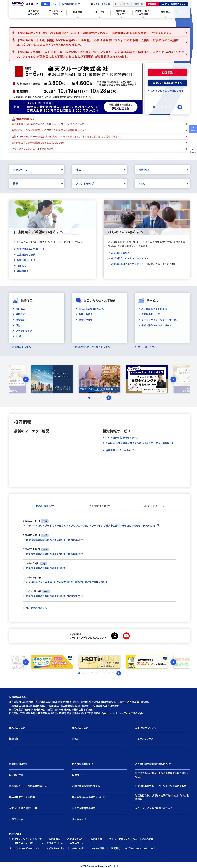Viewport: 197px width, 868px height.
Task: Select second dot of fund carousel
Action: [x=93, y=398]
